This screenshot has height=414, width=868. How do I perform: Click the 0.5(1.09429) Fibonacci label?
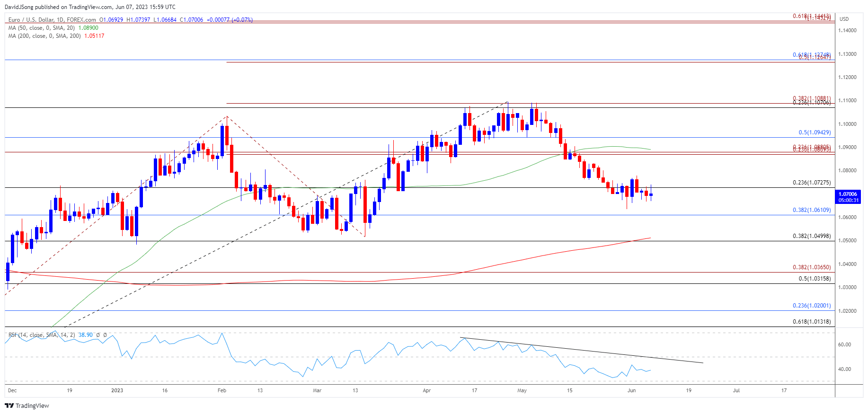coord(815,133)
